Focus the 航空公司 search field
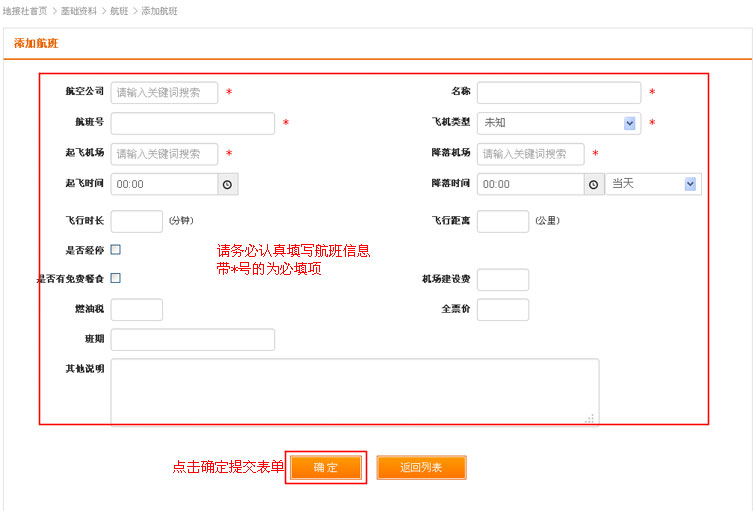The height and width of the screenshot is (511, 755). pyautogui.click(x=164, y=93)
